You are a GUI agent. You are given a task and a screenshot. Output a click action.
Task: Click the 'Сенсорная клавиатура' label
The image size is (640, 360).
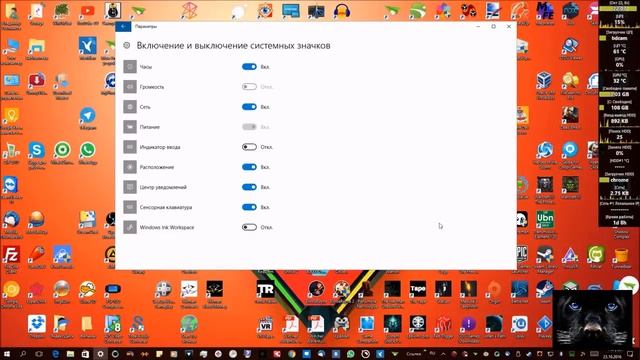pyautogui.click(x=166, y=207)
